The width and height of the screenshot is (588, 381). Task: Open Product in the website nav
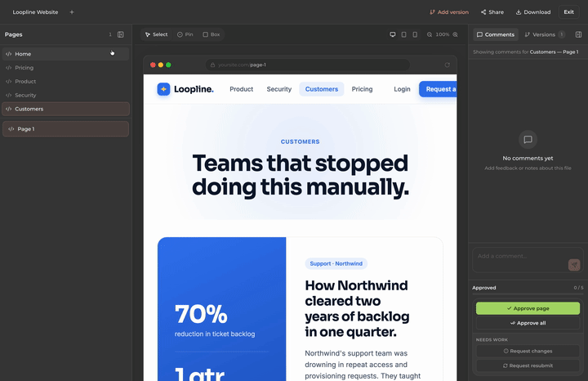242,89
